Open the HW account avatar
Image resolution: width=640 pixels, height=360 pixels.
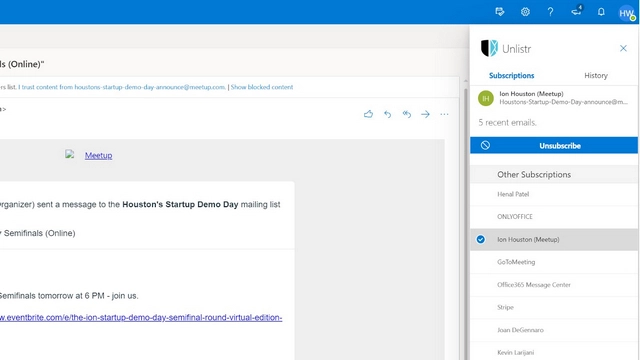point(627,13)
